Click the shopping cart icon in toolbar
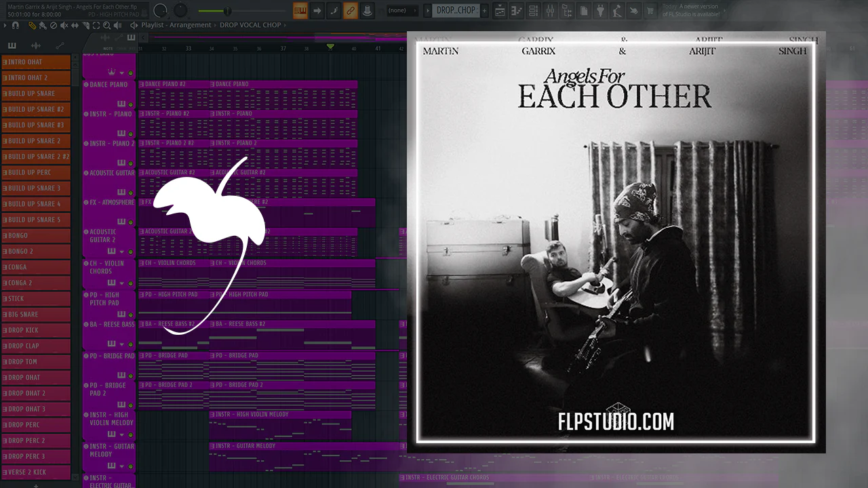 coord(650,10)
